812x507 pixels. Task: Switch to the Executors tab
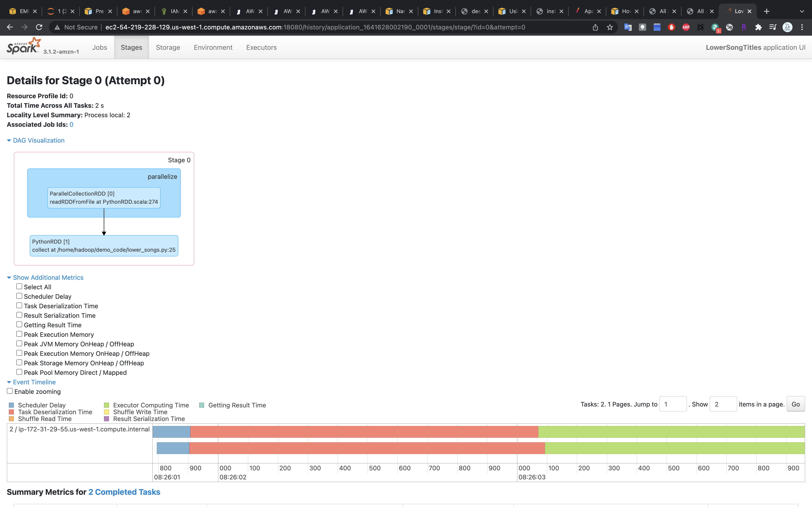[x=261, y=48]
